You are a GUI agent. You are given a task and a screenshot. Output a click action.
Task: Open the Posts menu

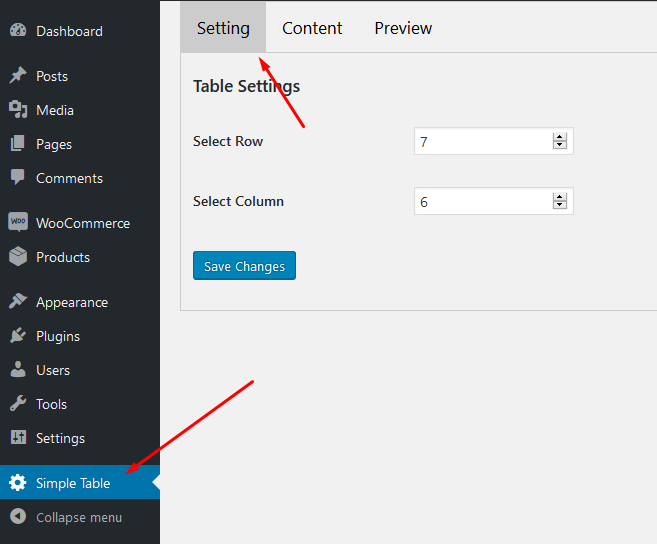(80, 76)
